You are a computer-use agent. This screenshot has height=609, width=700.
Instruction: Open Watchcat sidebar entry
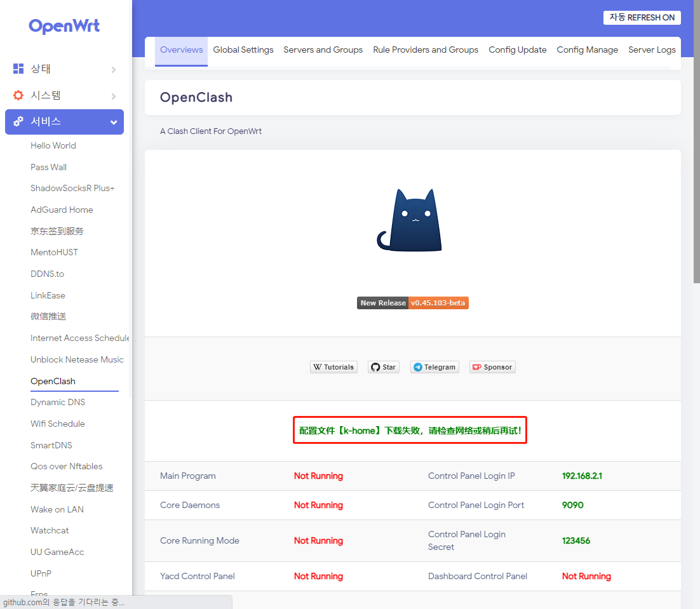tap(50, 530)
